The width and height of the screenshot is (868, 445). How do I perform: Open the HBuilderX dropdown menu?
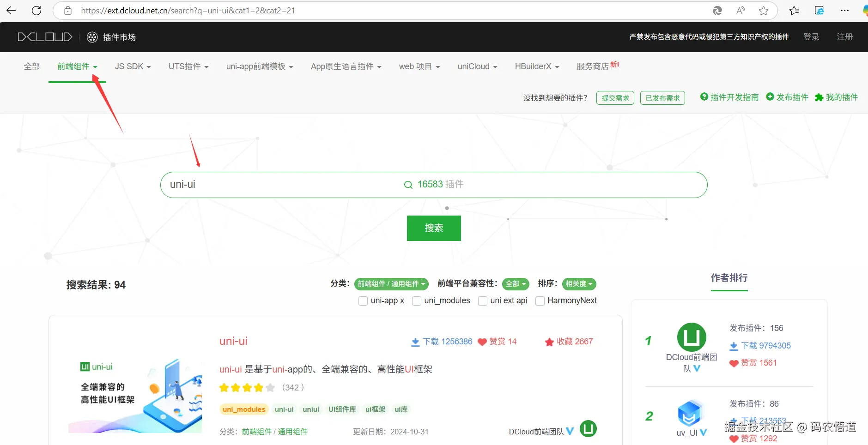pyautogui.click(x=537, y=66)
